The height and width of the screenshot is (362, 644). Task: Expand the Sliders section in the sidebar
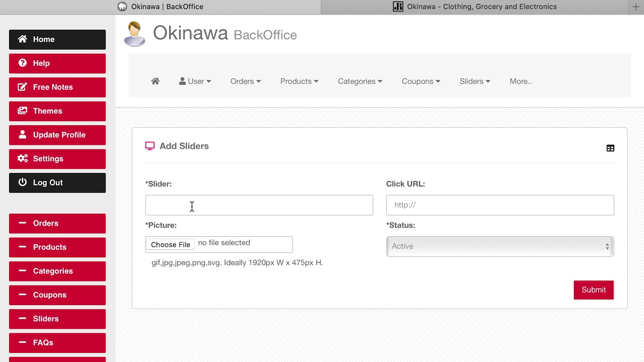click(57, 319)
